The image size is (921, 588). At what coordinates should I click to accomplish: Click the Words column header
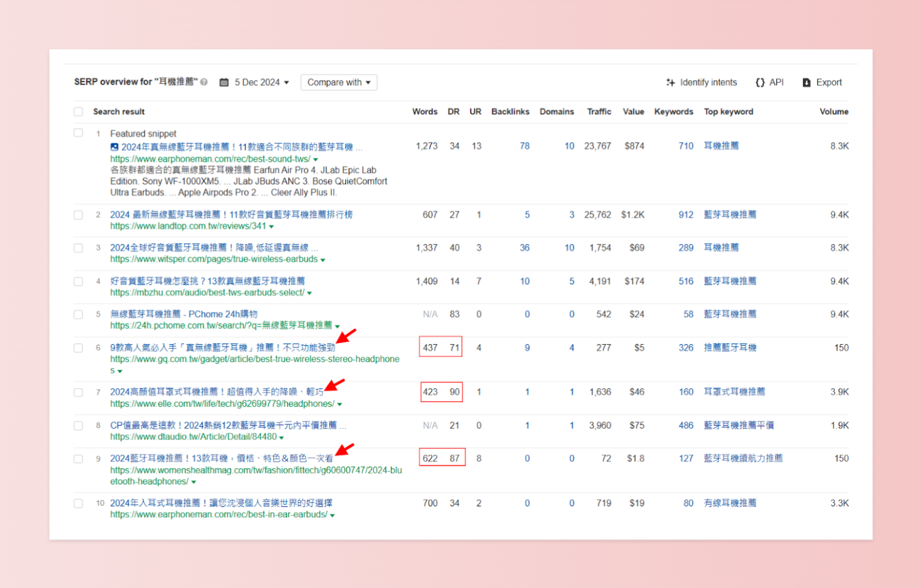click(x=425, y=111)
